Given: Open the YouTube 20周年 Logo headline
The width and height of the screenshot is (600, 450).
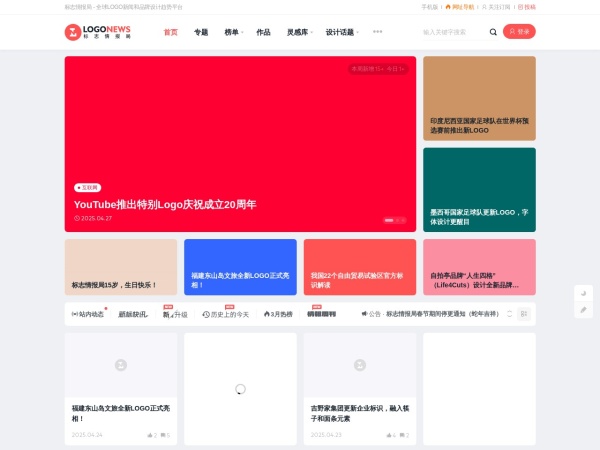Looking at the screenshot, I should pos(165,205).
